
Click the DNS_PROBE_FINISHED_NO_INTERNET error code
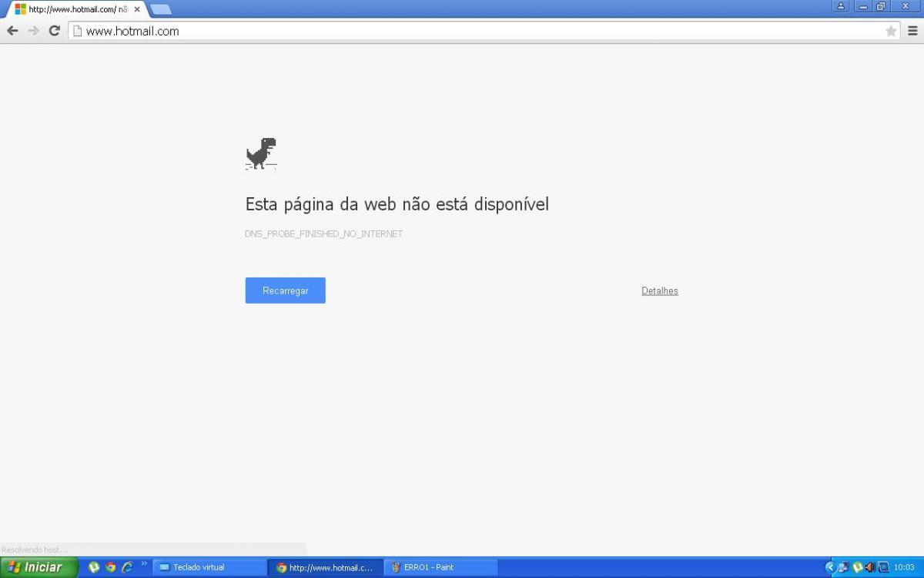(324, 234)
